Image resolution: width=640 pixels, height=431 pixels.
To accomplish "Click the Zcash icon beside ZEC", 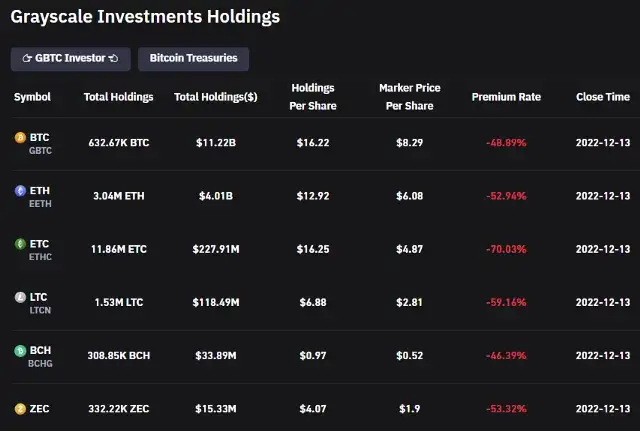I will pyautogui.click(x=20, y=409).
